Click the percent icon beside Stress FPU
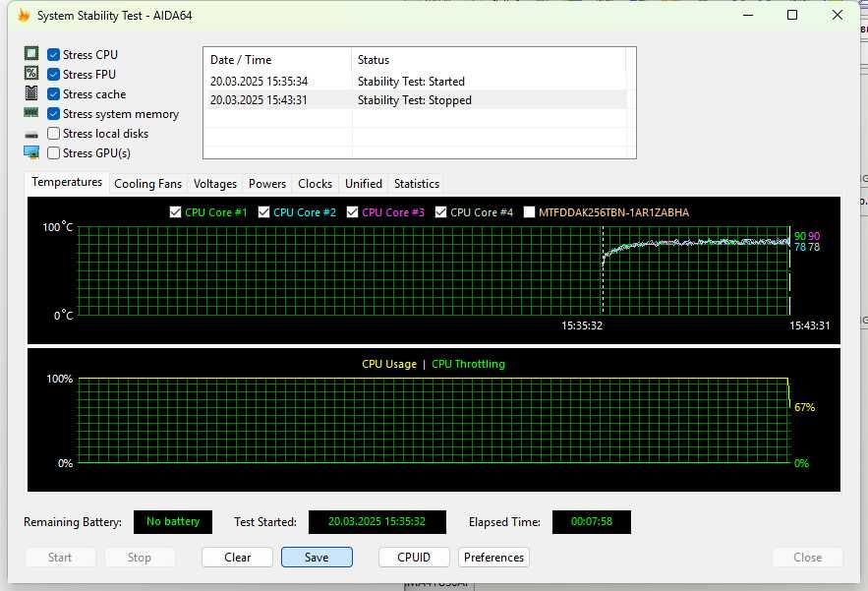868x591 pixels. (31, 73)
